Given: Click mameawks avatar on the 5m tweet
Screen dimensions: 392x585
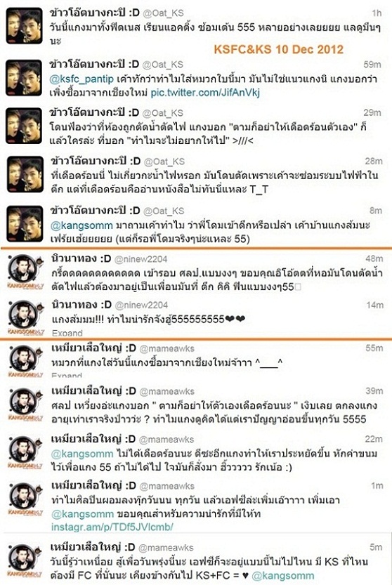Looking at the screenshot, I should (x=25, y=560).
